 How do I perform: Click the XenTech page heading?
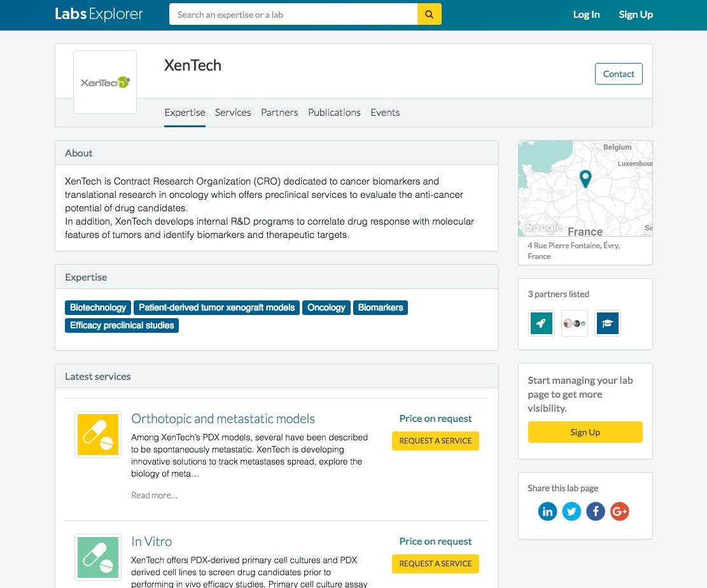click(193, 66)
